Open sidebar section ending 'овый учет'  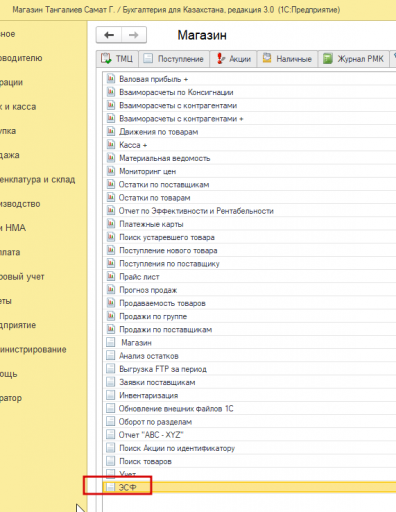point(22,276)
